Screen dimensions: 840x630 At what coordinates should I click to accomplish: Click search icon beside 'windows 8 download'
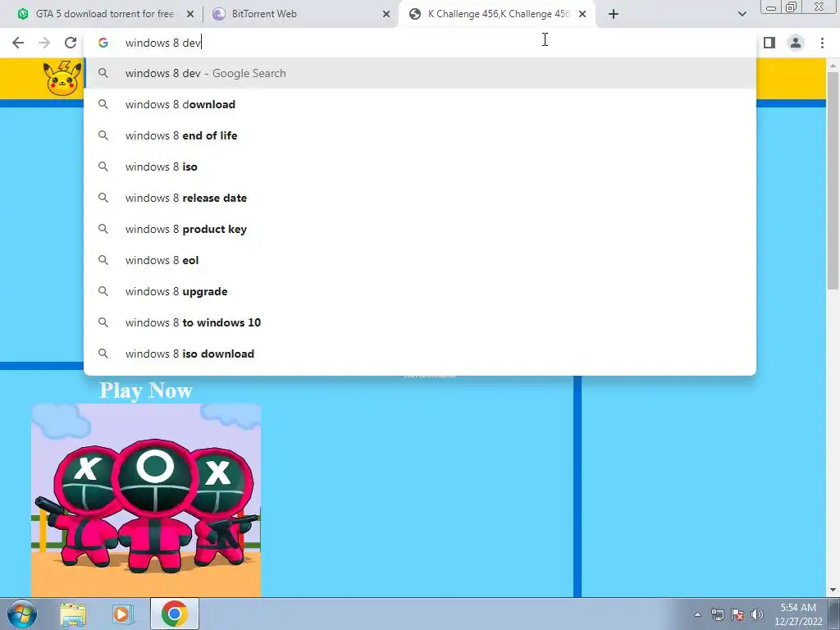tap(103, 104)
